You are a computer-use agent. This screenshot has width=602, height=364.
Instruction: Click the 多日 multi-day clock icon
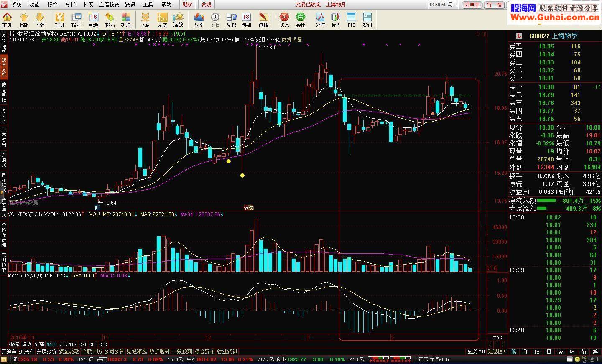[x=215, y=20]
